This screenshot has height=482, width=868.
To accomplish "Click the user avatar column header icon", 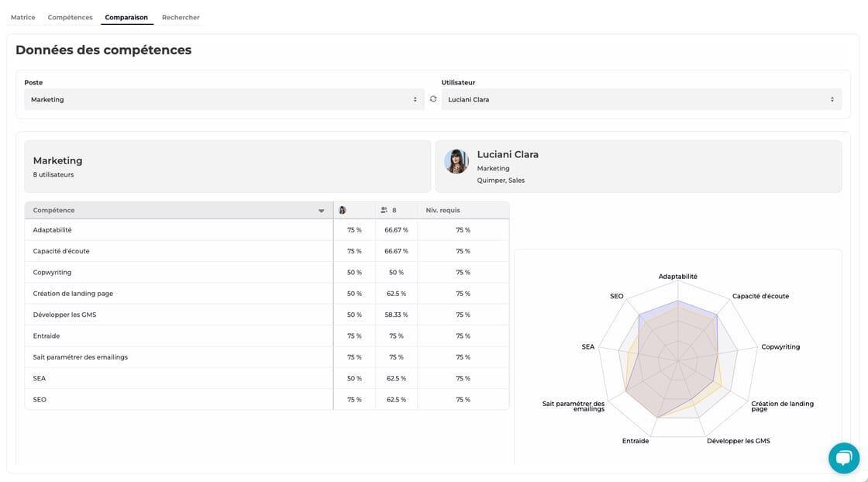I will pos(343,210).
